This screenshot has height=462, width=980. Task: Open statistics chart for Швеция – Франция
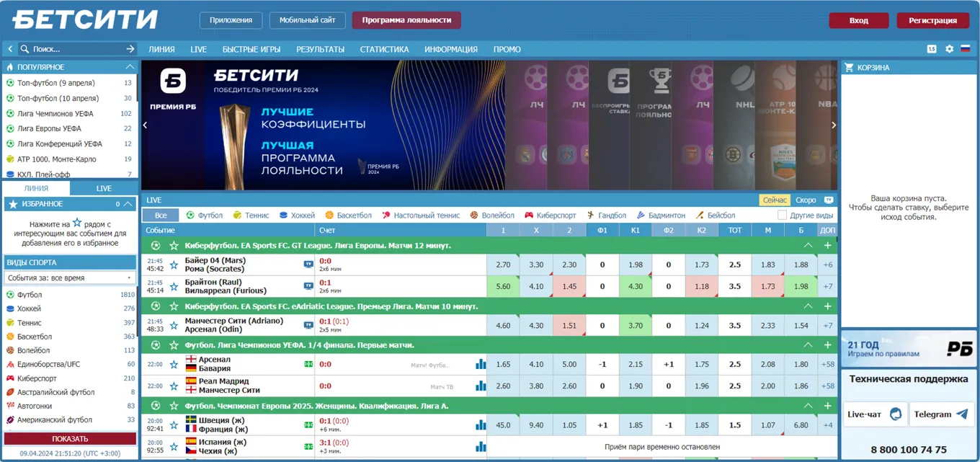point(481,425)
